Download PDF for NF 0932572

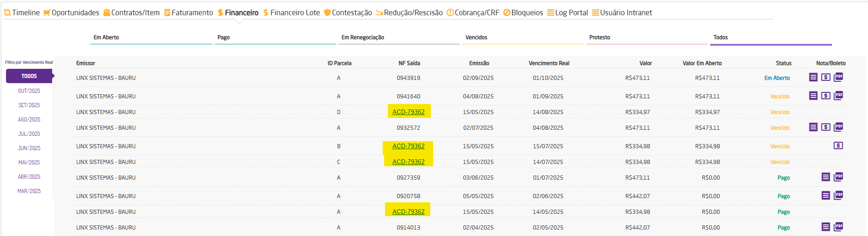point(838,127)
